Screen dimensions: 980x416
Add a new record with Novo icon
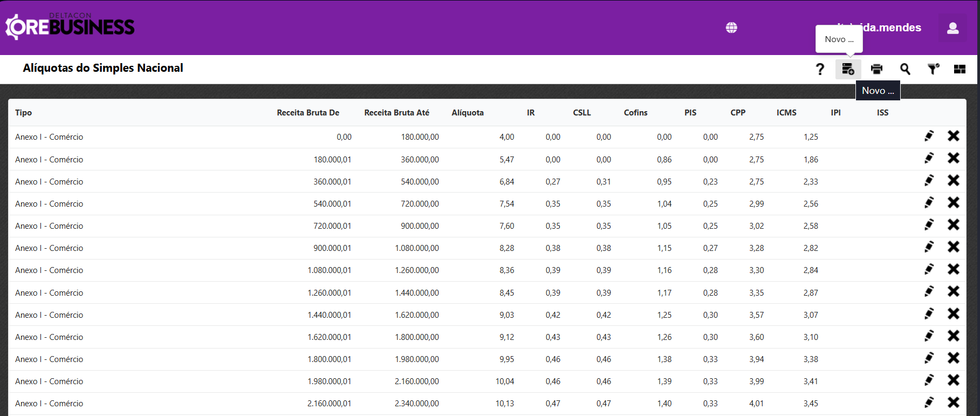[848, 69]
